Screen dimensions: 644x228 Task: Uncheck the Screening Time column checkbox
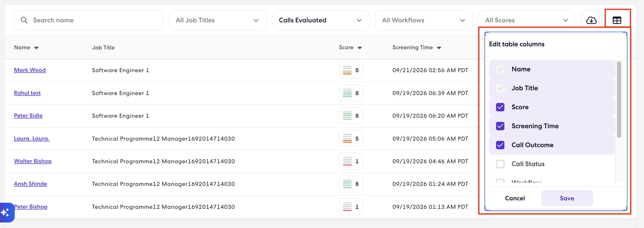pyautogui.click(x=500, y=126)
